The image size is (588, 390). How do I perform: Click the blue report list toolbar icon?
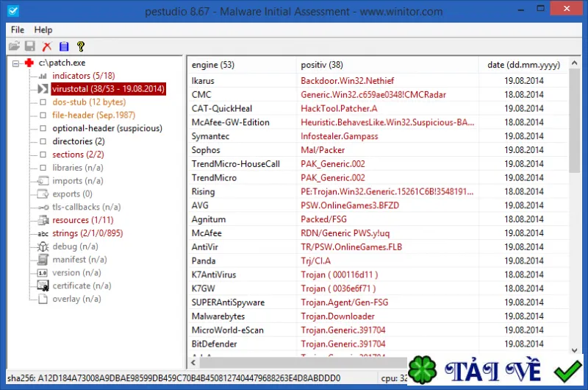click(x=64, y=46)
